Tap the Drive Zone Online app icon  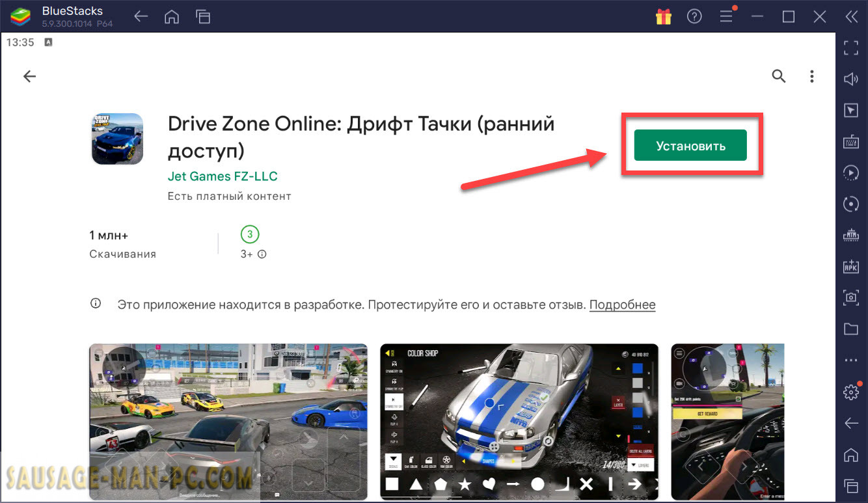pyautogui.click(x=116, y=139)
